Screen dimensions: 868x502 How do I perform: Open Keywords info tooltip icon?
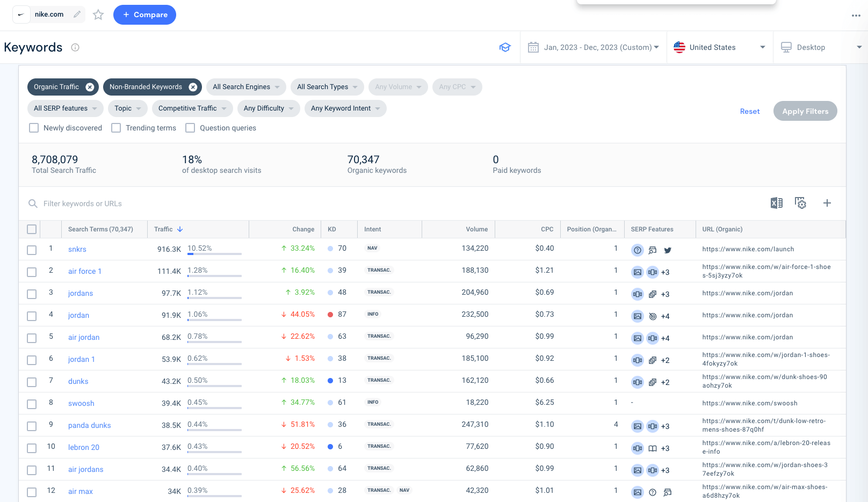[x=75, y=47]
